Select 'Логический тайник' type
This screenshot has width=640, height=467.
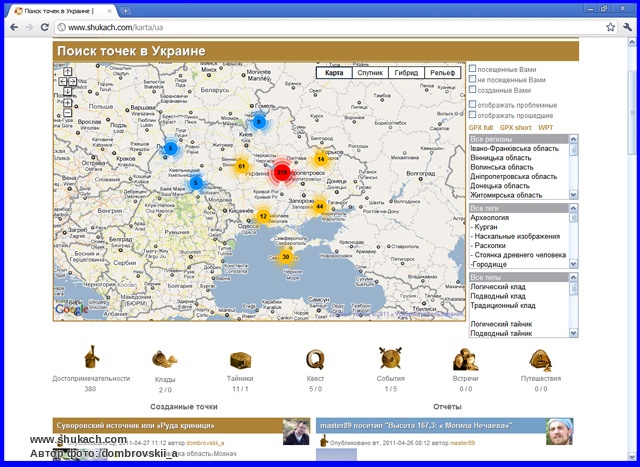click(x=519, y=324)
